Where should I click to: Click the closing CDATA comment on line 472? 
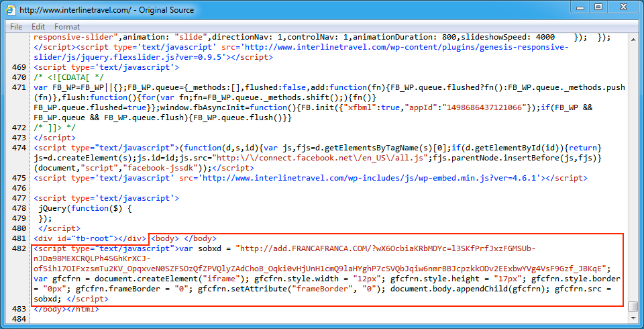[54, 128]
